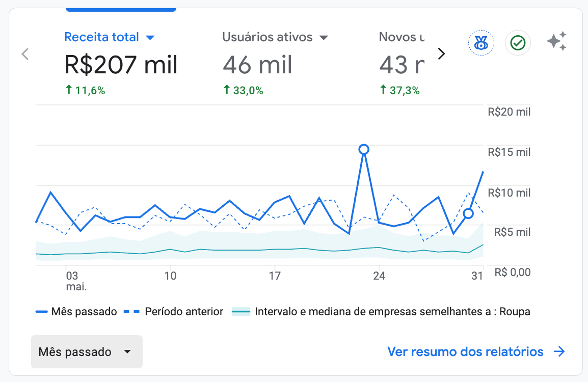
Task: Toggle the Período anterior legend entry
Action: 173,312
